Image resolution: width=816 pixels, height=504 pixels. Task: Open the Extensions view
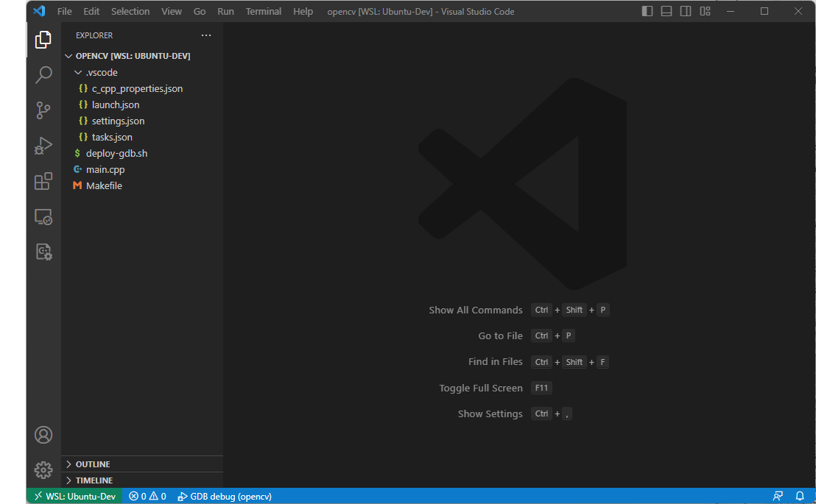point(43,181)
